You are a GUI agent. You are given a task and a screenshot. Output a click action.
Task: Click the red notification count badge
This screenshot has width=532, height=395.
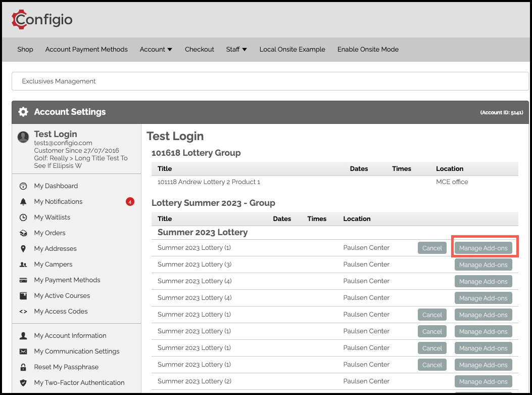click(130, 202)
